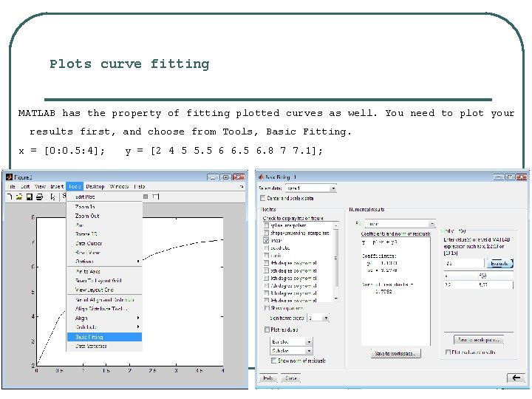Open the View menu in Figure window
This screenshot has width=532, height=399.
[40, 186]
